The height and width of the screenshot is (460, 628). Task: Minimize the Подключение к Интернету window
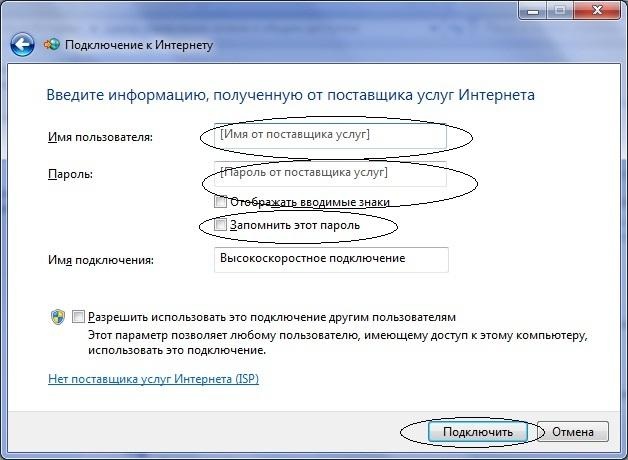click(x=533, y=10)
